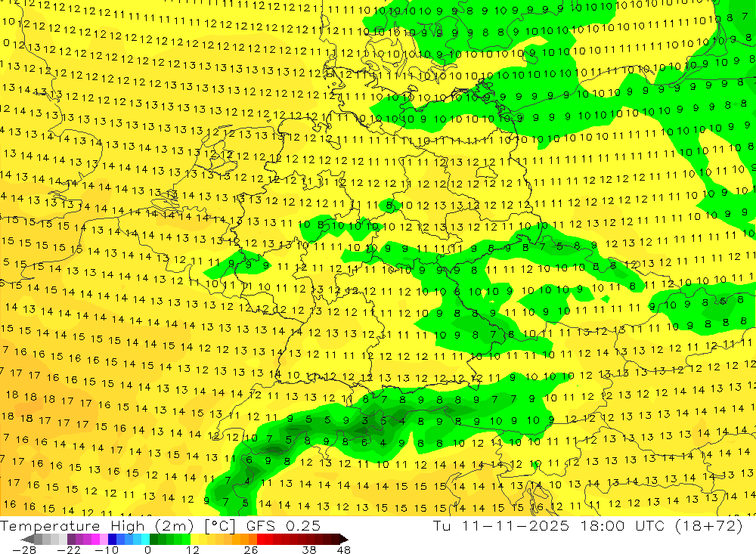Image resolution: width=756 pixels, height=554 pixels.
Task: Click the '-22' legend value
Action: click(x=69, y=549)
